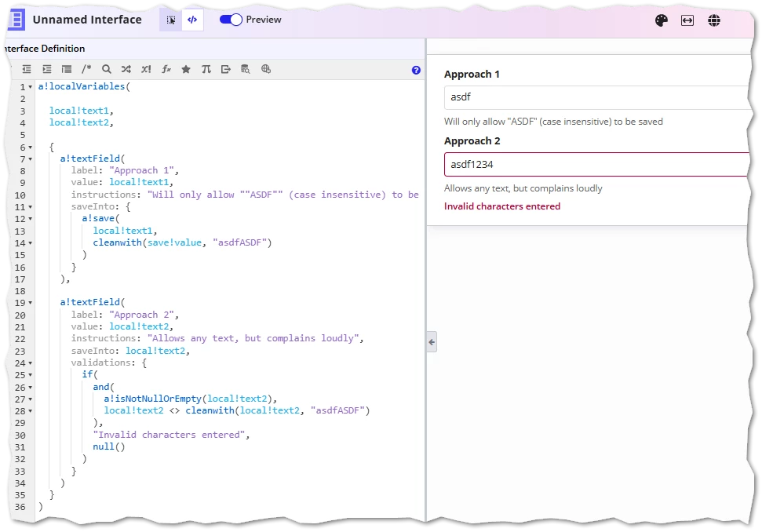The height and width of the screenshot is (532, 762).
Task: Click the star toolbar icon
Action: click(186, 69)
